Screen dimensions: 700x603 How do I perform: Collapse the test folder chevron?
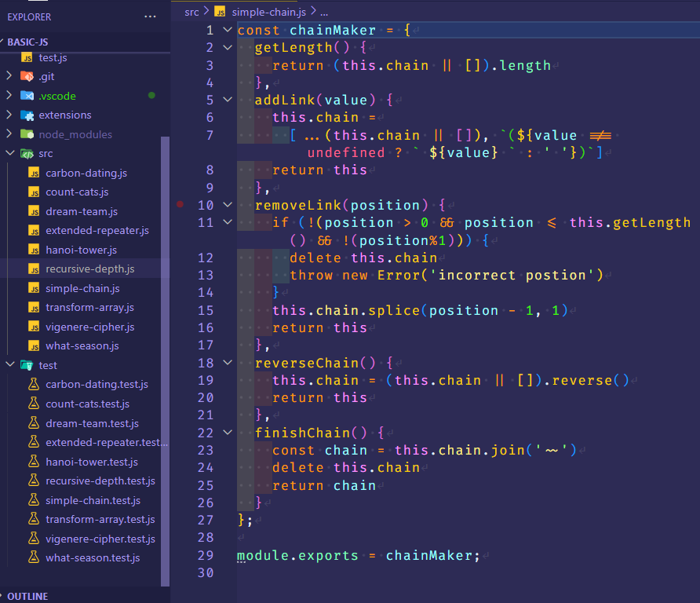10,364
